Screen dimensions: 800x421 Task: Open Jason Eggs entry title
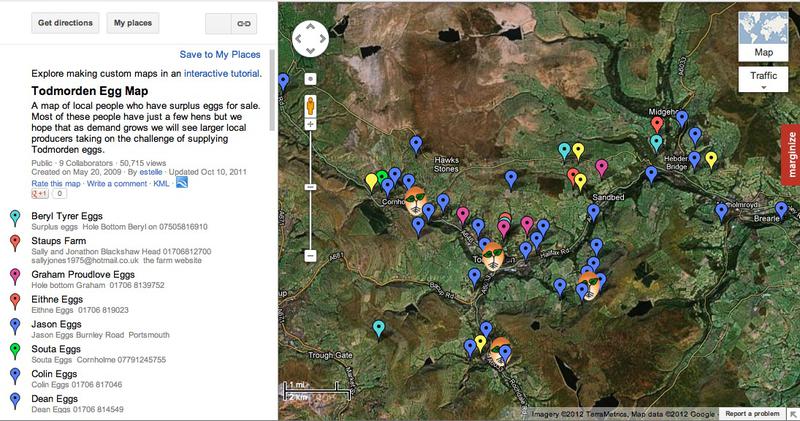point(56,324)
